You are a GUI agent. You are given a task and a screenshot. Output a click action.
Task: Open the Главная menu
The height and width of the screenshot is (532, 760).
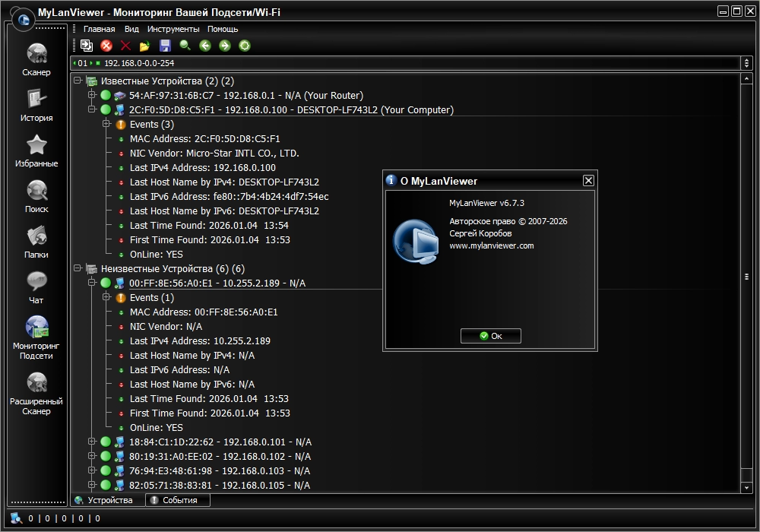pyautogui.click(x=100, y=29)
